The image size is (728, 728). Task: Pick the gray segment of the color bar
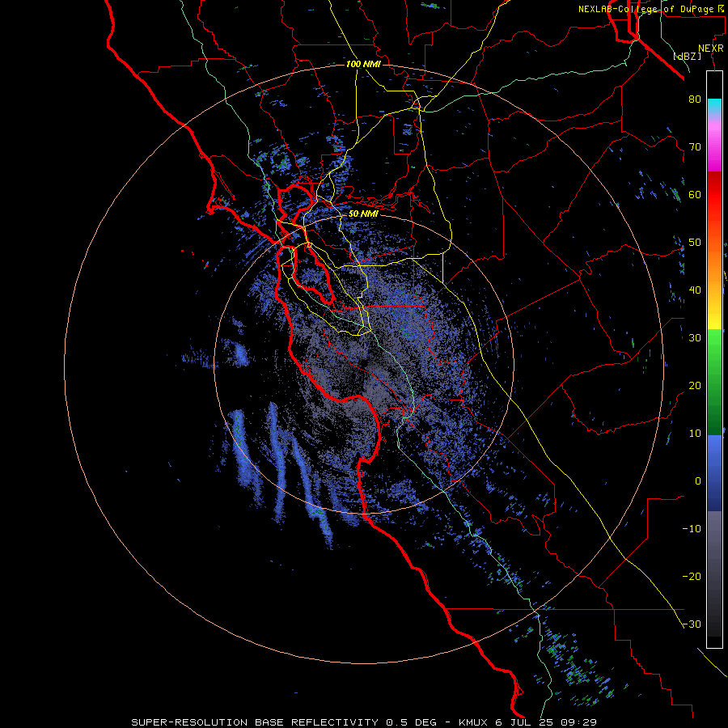(714, 534)
